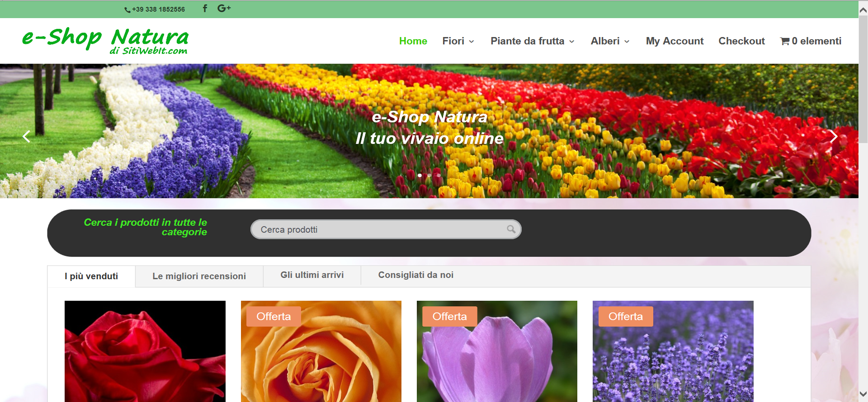
Task: Show previous slide with left arrow
Action: point(26,136)
